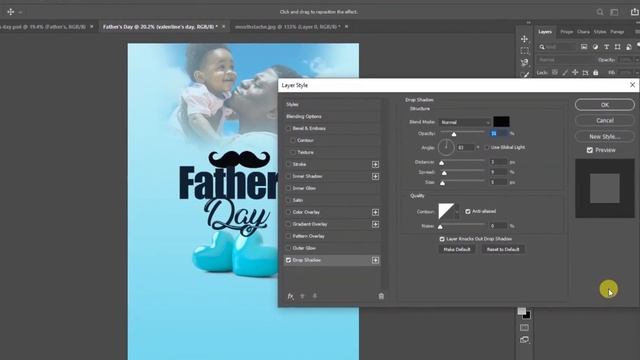Add another Gradient Overlay plus icon

(375, 224)
